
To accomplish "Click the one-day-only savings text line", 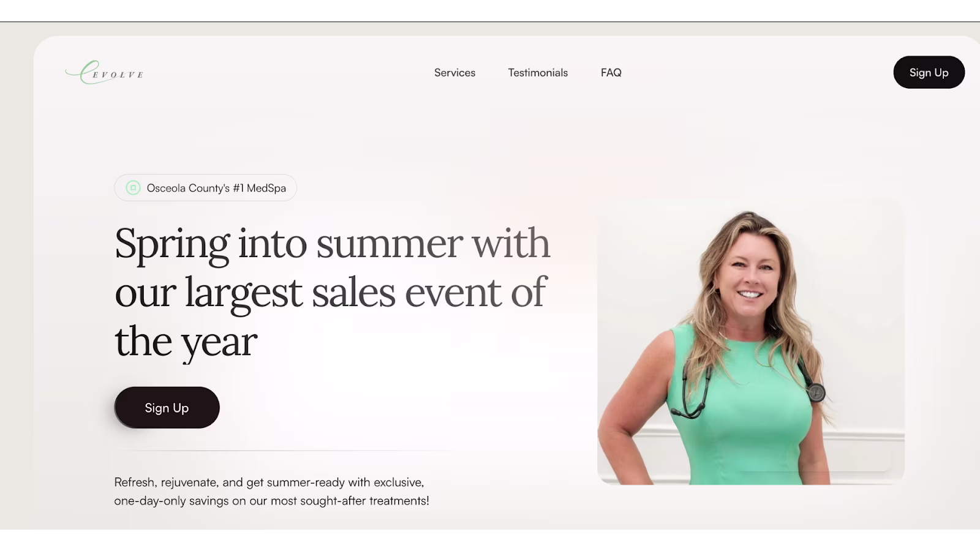I will (x=271, y=501).
